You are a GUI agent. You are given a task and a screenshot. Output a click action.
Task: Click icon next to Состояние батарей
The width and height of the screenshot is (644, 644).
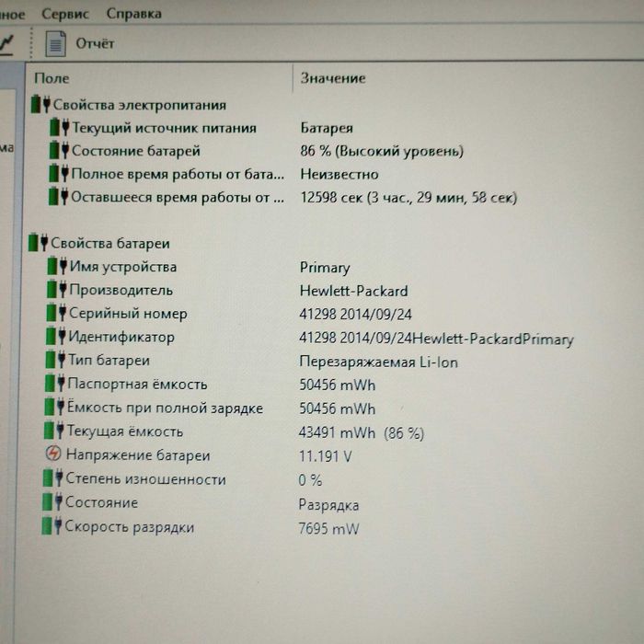59,150
